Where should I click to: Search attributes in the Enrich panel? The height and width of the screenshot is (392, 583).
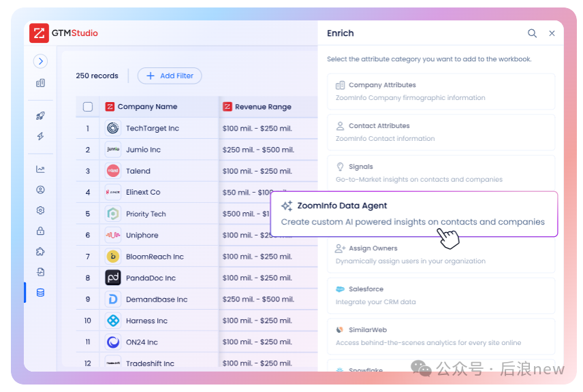(x=532, y=33)
